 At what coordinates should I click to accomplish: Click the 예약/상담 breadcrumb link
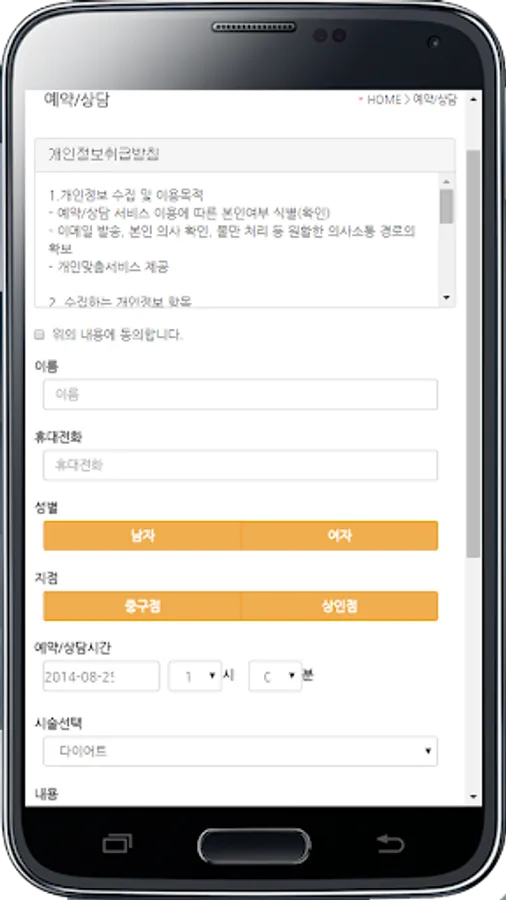point(435,100)
